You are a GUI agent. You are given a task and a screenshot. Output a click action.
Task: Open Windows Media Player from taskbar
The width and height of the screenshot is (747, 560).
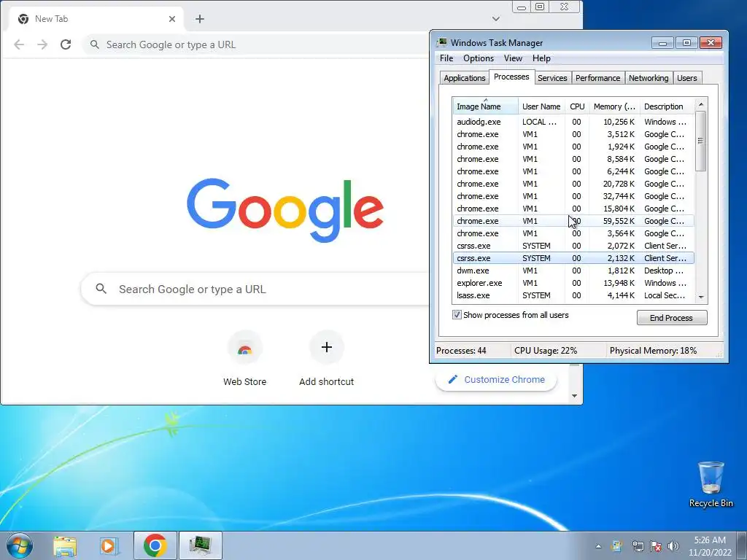coord(109,545)
